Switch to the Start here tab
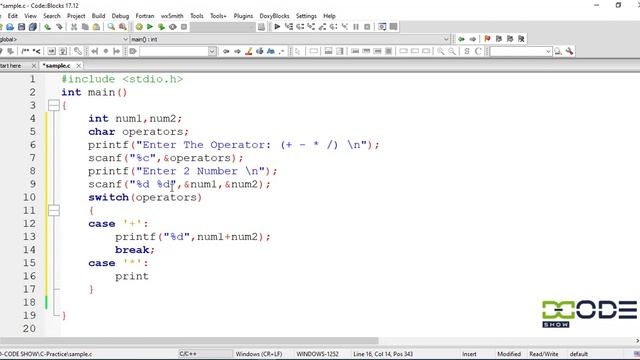This screenshot has height=360, width=640. coord(11,65)
